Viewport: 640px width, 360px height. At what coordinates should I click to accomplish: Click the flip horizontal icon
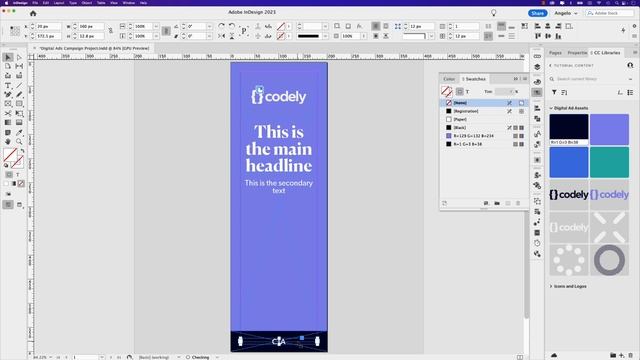tap(221, 36)
